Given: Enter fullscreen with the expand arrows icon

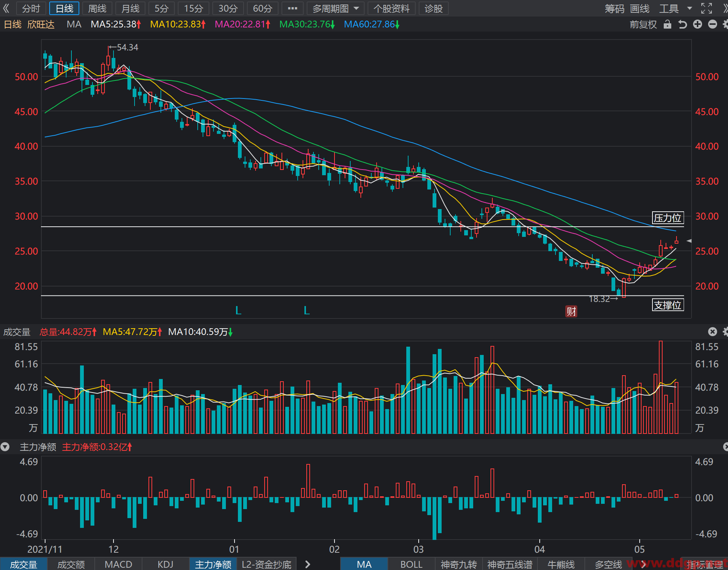Looking at the screenshot, I should 707,8.
